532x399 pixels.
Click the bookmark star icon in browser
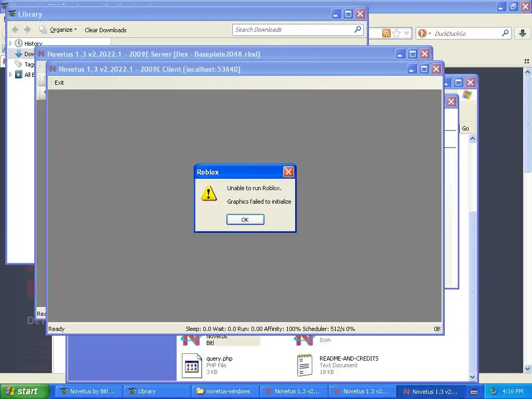pos(396,33)
